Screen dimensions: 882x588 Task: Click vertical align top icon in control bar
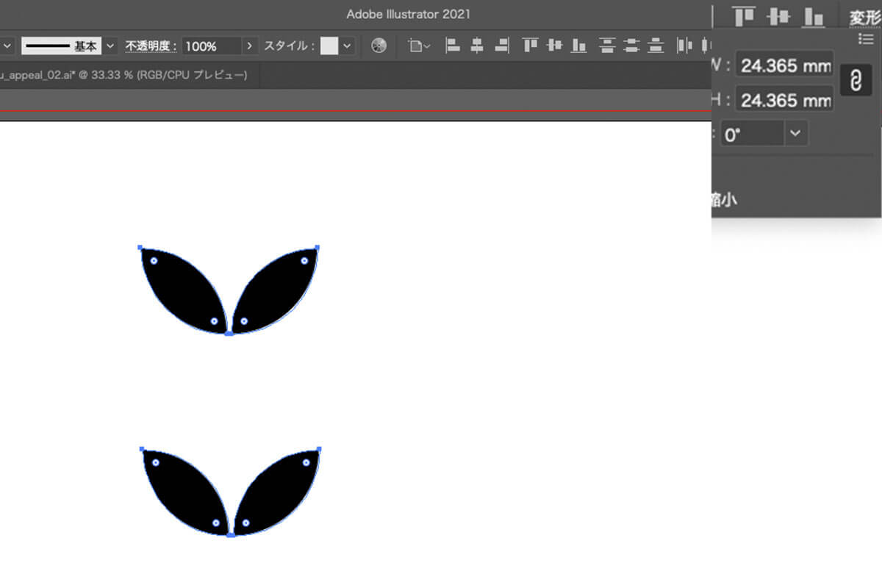(x=530, y=46)
